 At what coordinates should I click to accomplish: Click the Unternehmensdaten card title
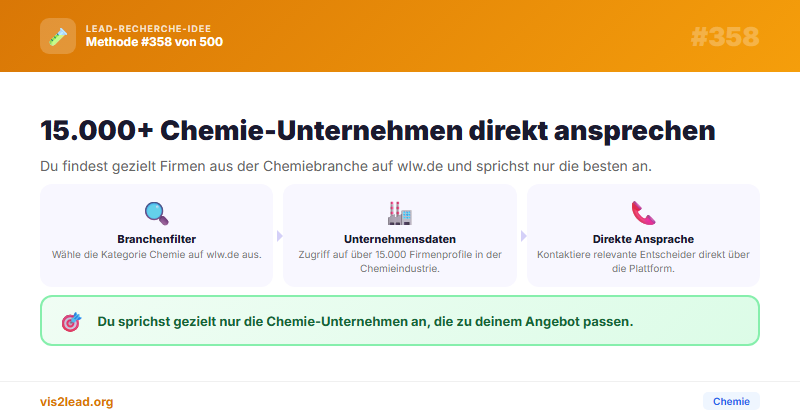coord(399,239)
